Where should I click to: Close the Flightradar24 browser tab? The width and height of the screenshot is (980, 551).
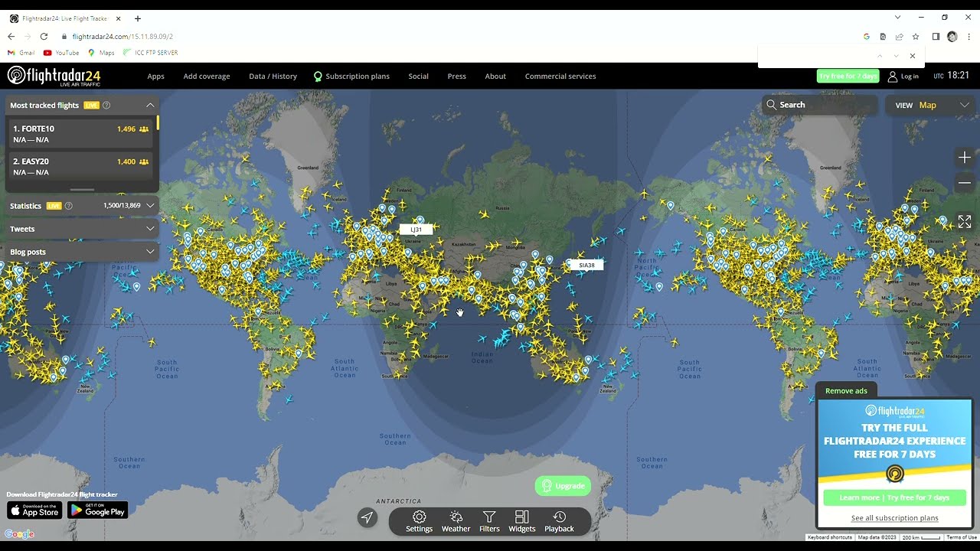click(x=118, y=18)
